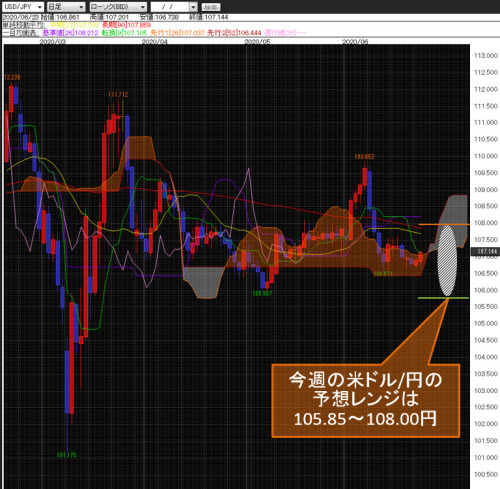Click the 先行1[26] orange legend label
This screenshot has width=500, height=489.
tap(177, 33)
